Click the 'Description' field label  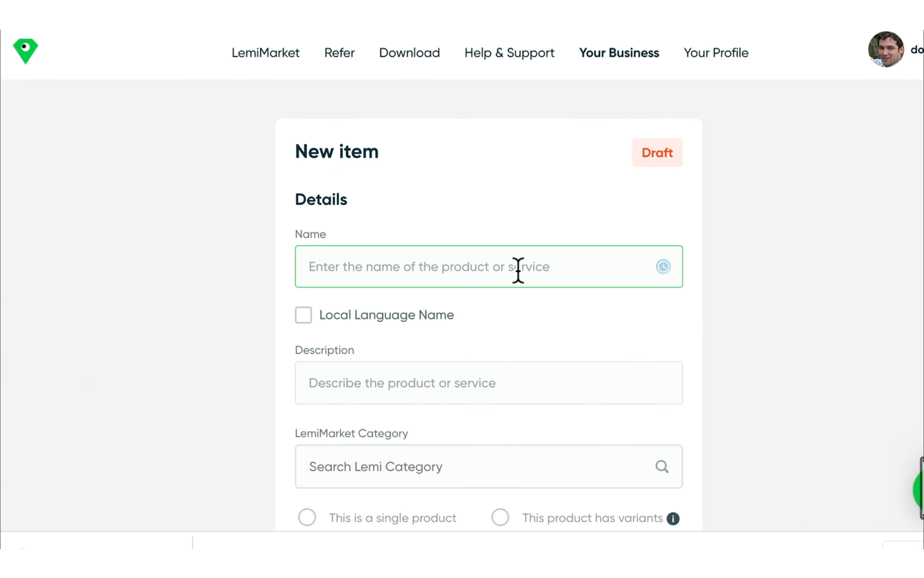pos(325,350)
